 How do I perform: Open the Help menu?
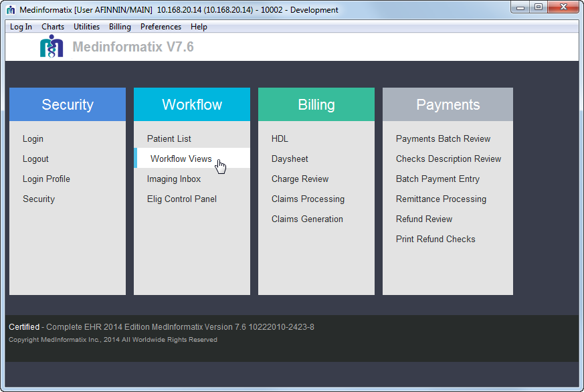point(199,27)
